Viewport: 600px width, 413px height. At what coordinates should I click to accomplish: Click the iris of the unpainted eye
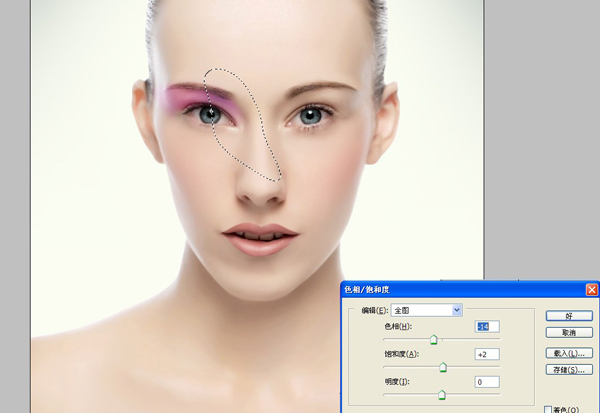point(310,115)
